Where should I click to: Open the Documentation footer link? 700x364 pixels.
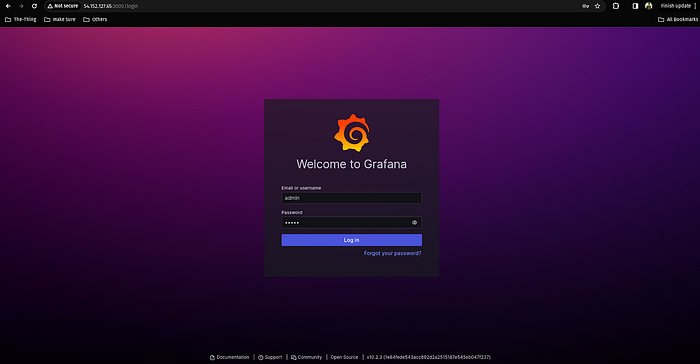click(x=229, y=357)
